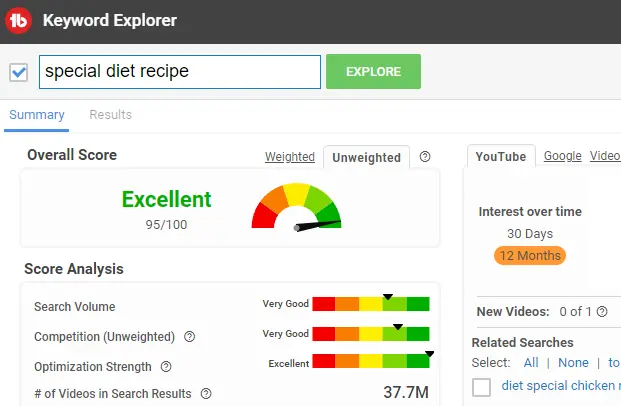Open New Videos help icon
This screenshot has height=406, width=621.
602,312
